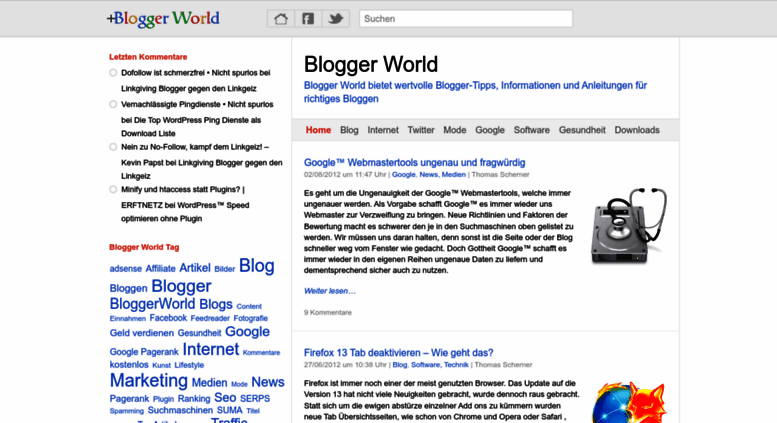Click the Blogger World logo
The height and width of the screenshot is (423, 777).
point(163,19)
